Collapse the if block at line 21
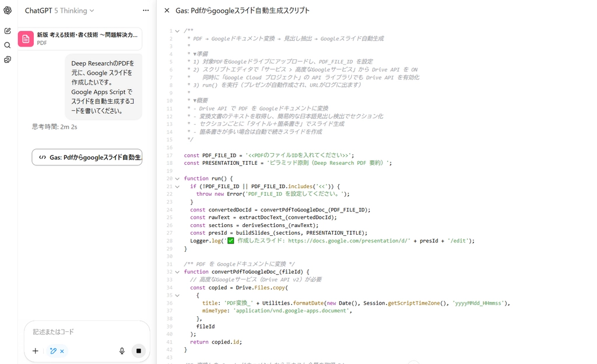This screenshot has height=364, width=597. click(x=177, y=186)
